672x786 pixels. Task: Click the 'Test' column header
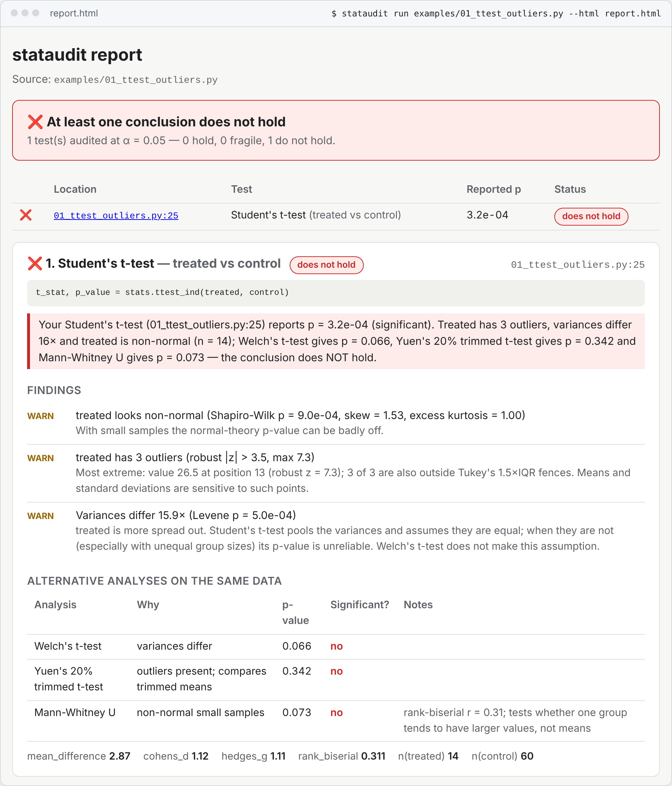(x=241, y=189)
